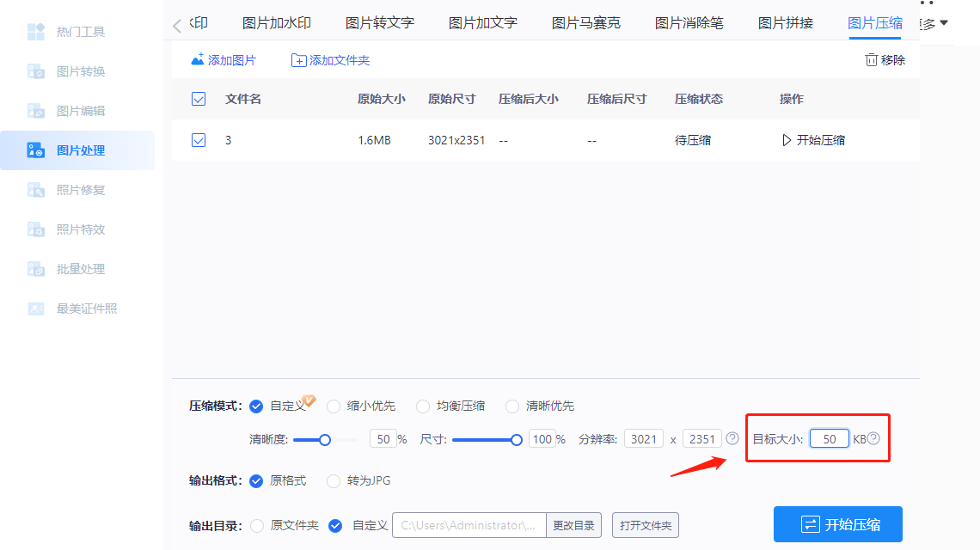The image size is (980, 550).
Task: Click 添加图片 to add an image
Action: (224, 61)
